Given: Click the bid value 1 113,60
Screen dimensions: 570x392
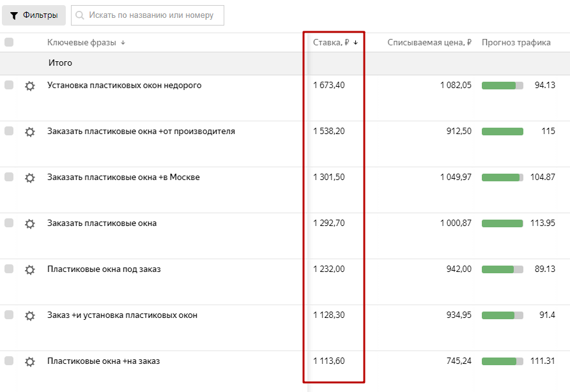Looking at the screenshot, I should 329,361.
